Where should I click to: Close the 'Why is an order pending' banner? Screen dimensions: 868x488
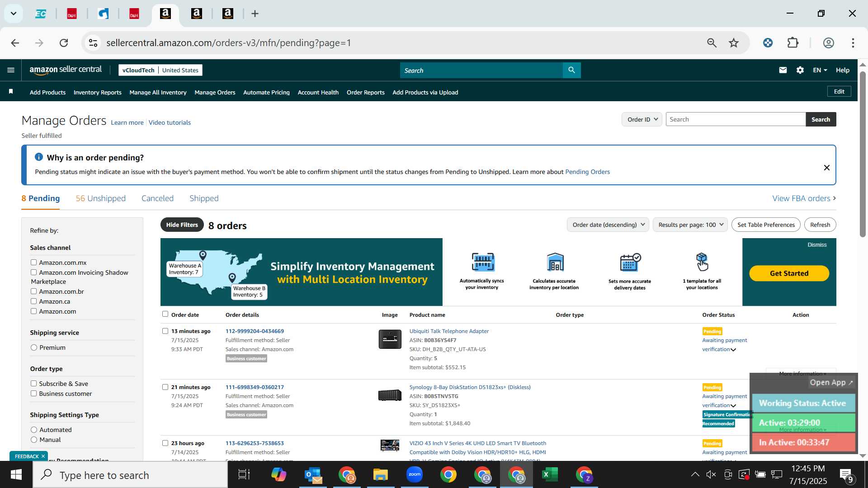pos(826,168)
